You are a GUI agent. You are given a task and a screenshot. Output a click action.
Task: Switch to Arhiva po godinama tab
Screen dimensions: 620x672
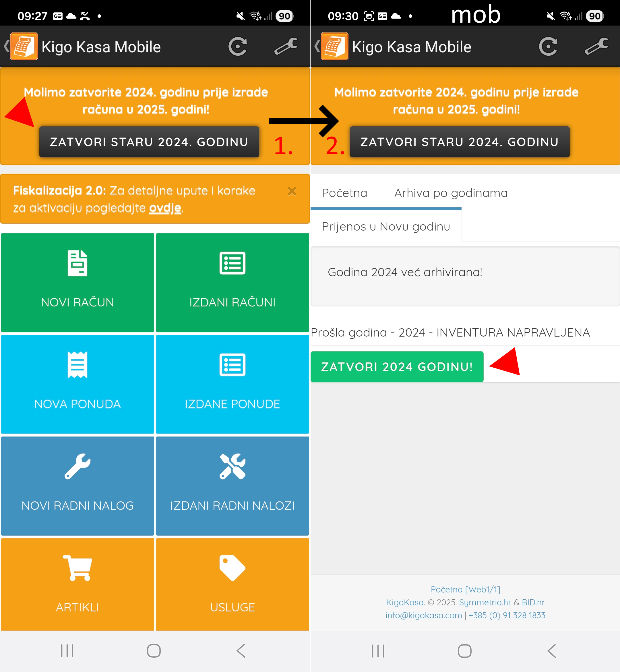451,193
